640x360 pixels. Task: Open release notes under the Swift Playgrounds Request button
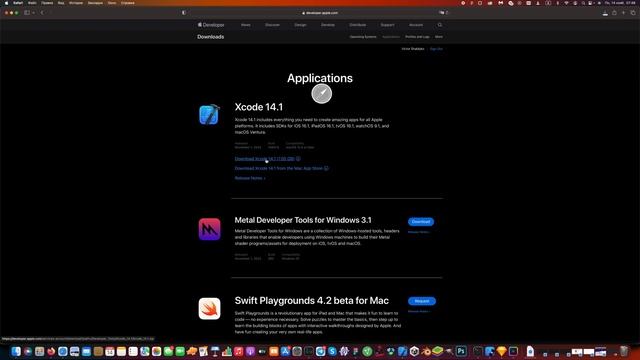pyautogui.click(x=419, y=311)
